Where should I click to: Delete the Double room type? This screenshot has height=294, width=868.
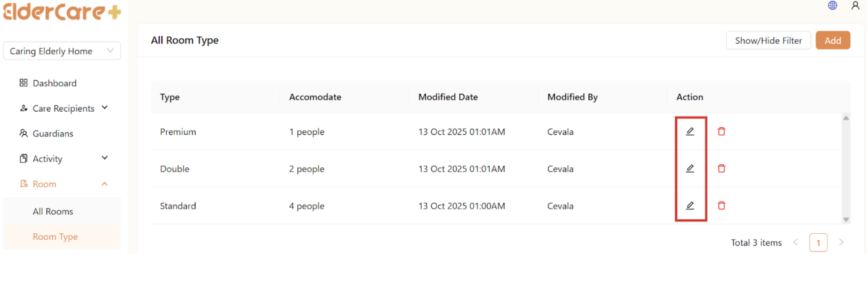pos(721,168)
